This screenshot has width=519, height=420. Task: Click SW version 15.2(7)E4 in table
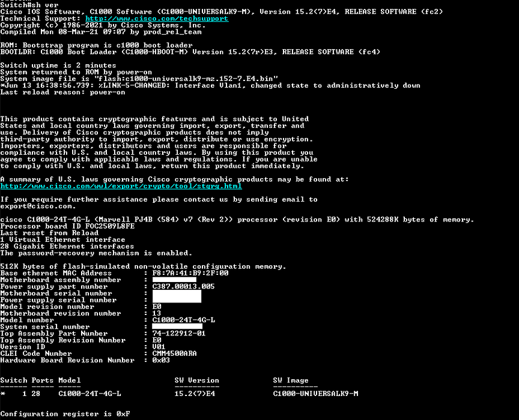point(195,394)
